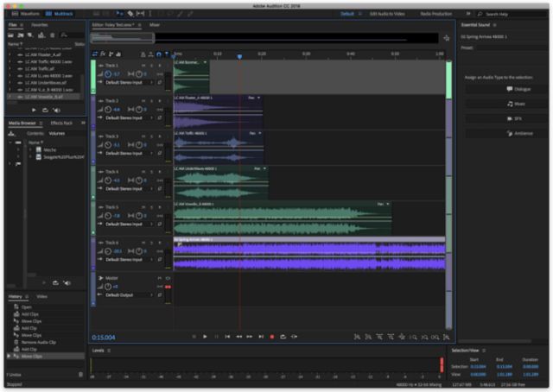The height and width of the screenshot is (392, 553).
Task: Select the Radio Production workspace
Action: pos(435,14)
